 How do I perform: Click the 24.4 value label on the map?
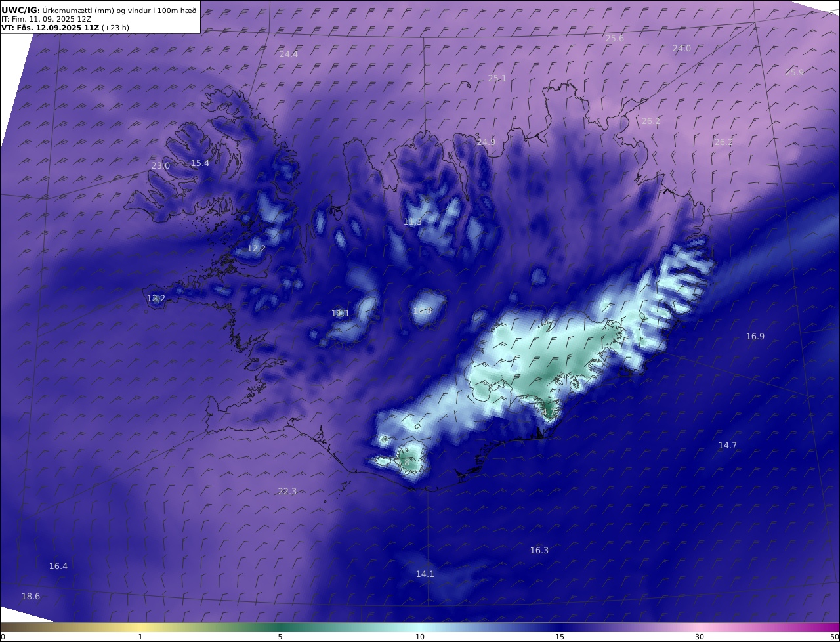click(x=289, y=54)
